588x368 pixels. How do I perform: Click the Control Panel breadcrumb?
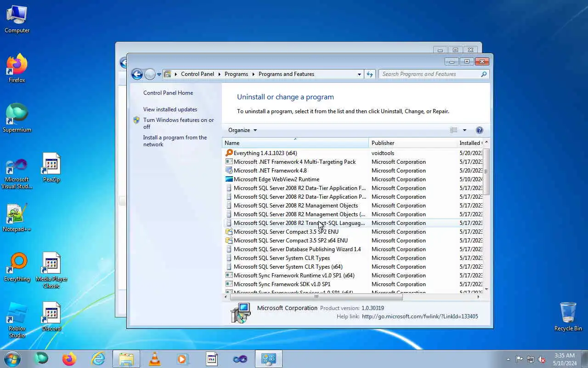click(x=198, y=74)
